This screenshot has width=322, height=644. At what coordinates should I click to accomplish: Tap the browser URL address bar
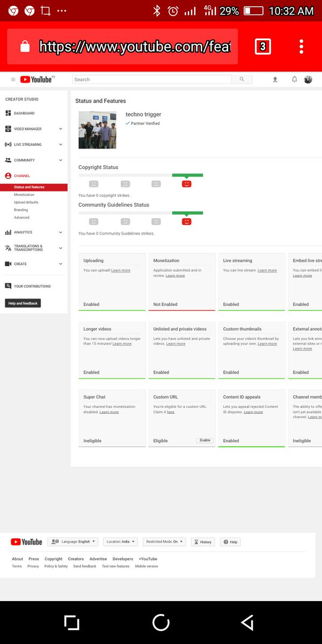coord(122,47)
